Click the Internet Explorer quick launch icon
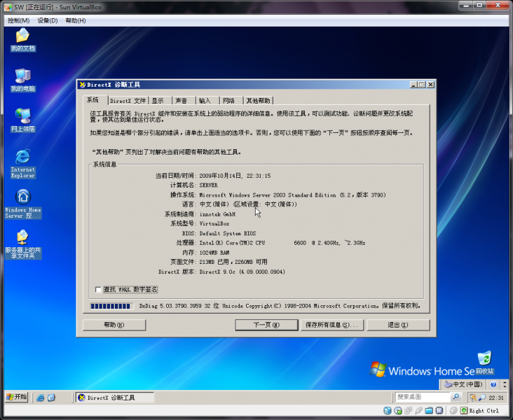This screenshot has width=513, height=420. 40,398
